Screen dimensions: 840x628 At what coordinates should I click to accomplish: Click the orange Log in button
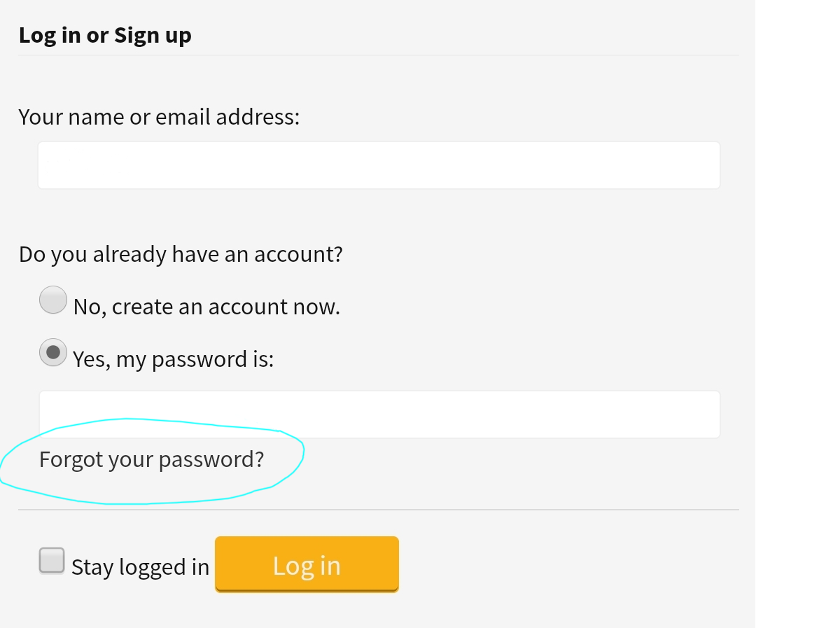[307, 564]
